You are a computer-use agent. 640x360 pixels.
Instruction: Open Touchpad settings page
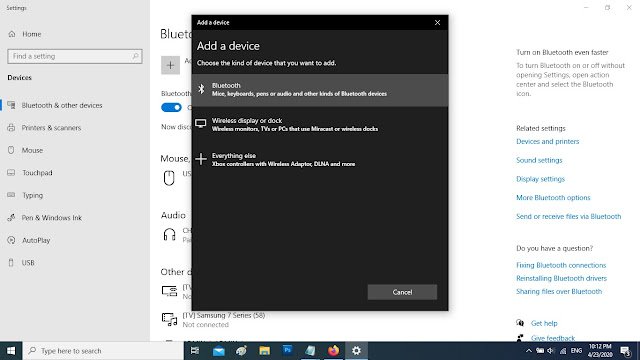click(x=37, y=173)
